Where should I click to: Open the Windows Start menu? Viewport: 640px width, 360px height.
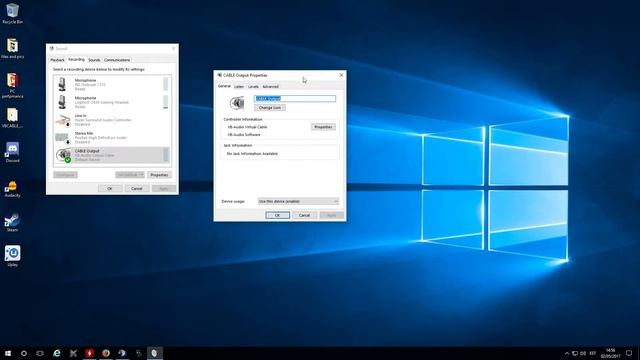[x=8, y=353]
